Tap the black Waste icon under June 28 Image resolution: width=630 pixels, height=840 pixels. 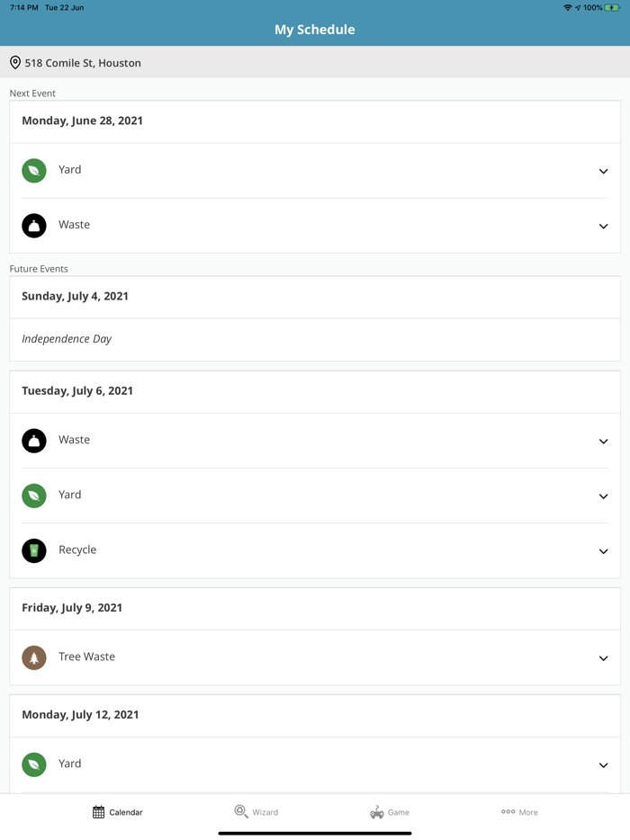pyautogui.click(x=34, y=225)
